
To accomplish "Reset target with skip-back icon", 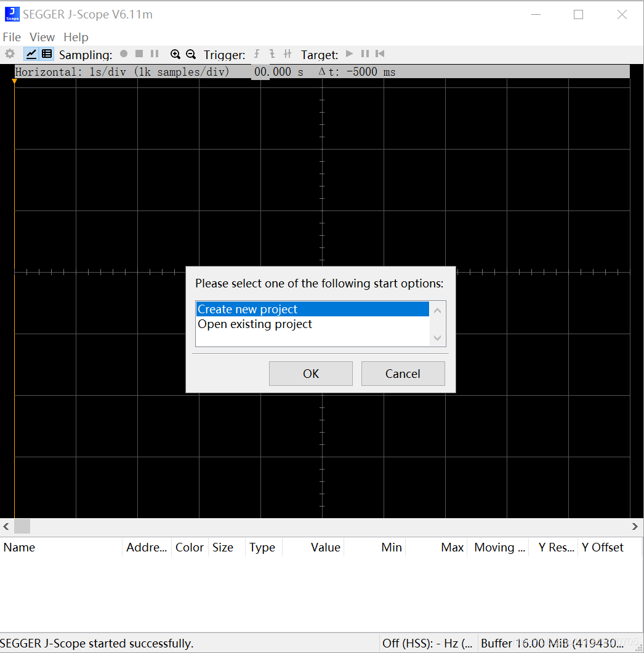I will tap(380, 54).
